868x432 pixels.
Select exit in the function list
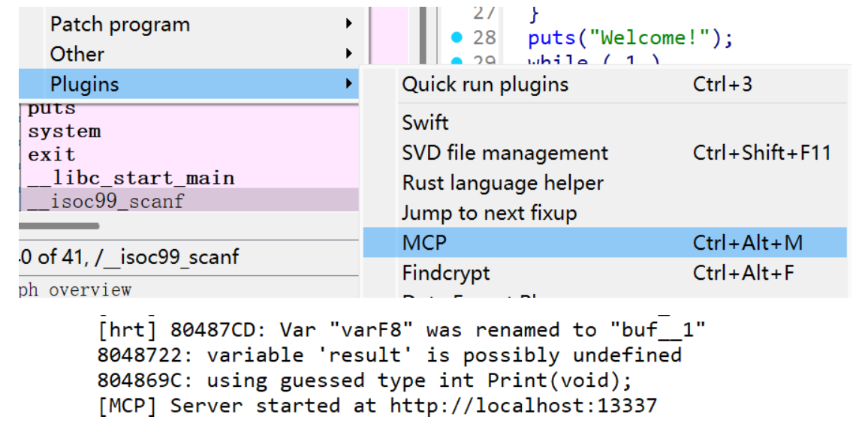point(51,154)
